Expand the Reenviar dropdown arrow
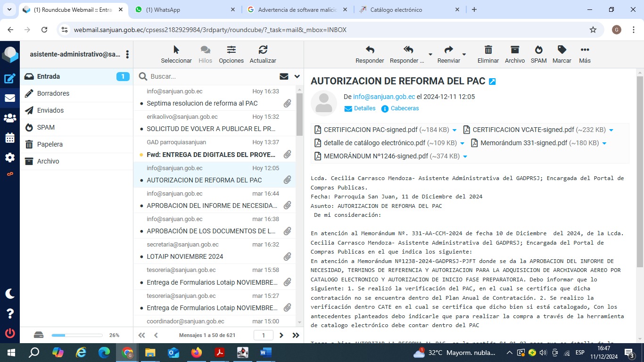Viewport: 644px width, 362px height. [464, 54]
